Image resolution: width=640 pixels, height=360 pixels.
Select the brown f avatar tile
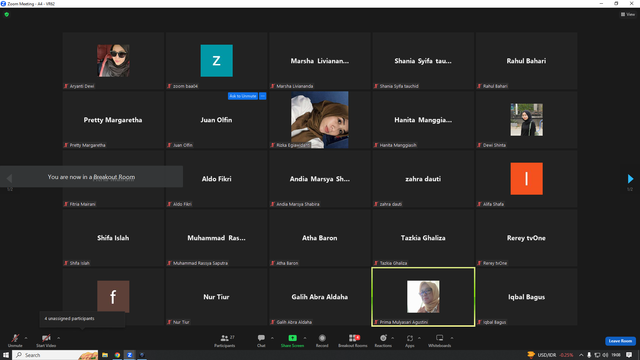(113, 297)
